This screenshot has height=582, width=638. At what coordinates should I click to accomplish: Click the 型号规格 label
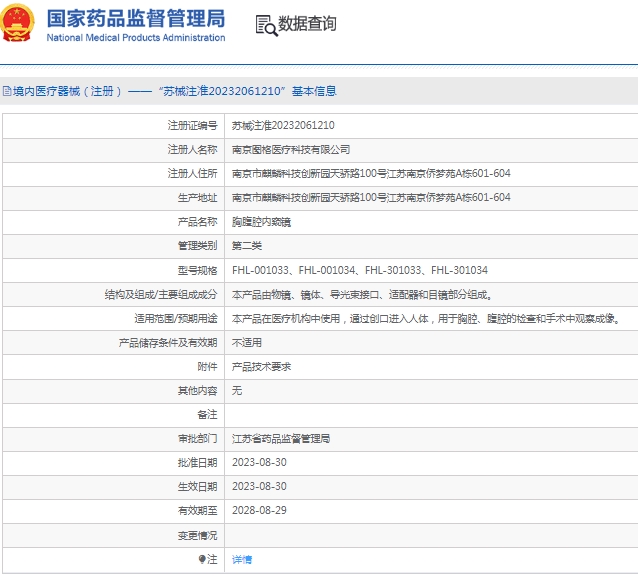click(x=197, y=270)
